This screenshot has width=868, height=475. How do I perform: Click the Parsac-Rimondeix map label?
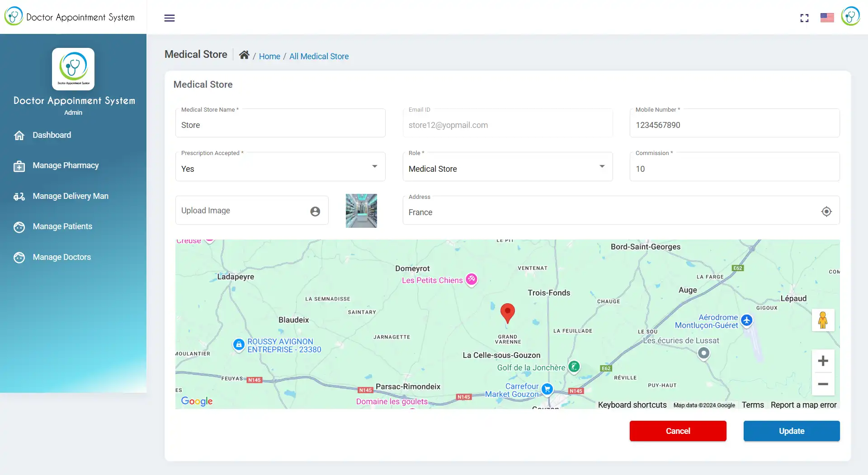coord(408,386)
